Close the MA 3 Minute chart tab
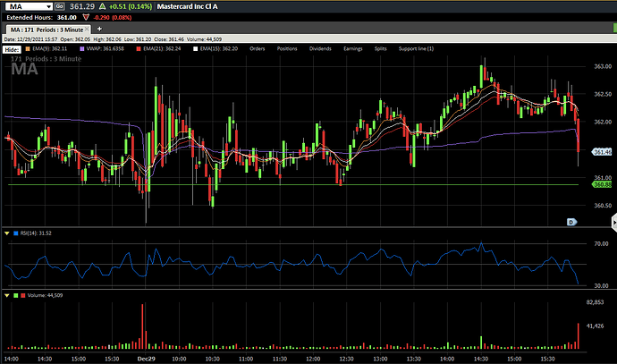This screenshot has height=364, width=617. (x=87, y=30)
